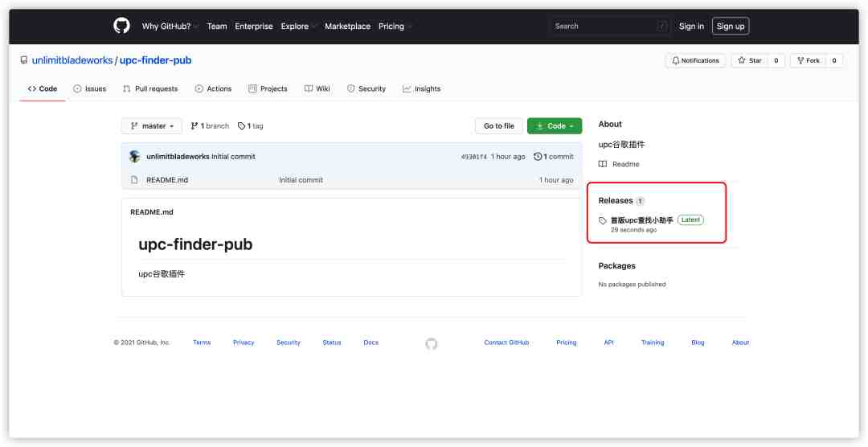Open Blog in the footer
868x447 pixels.
(x=698, y=342)
